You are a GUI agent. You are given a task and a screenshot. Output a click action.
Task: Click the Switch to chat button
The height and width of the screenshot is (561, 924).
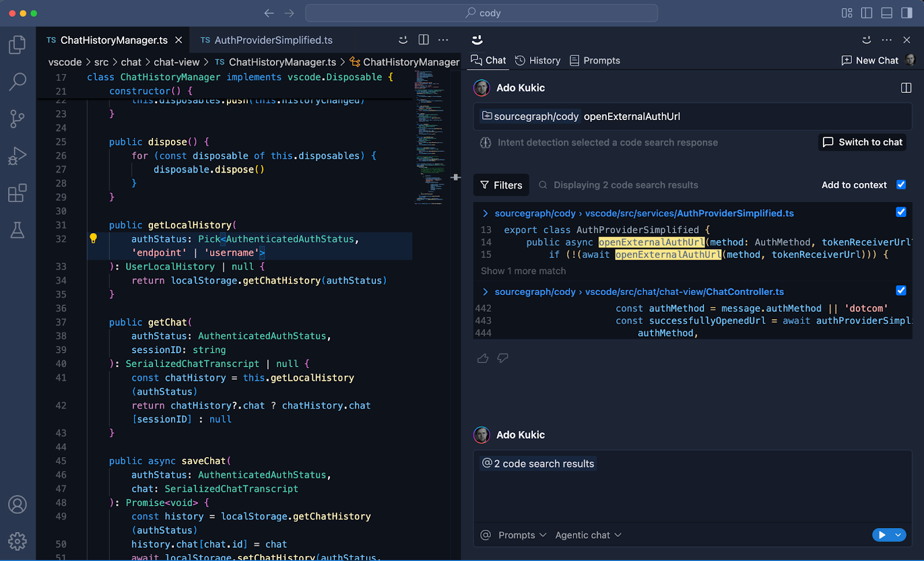pyautogui.click(x=862, y=142)
